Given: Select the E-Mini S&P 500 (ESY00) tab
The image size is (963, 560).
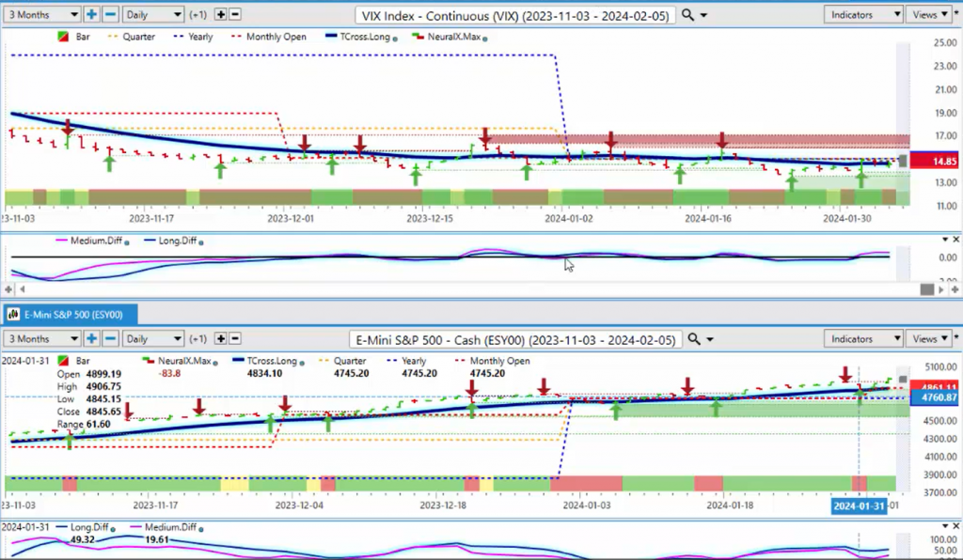Looking at the screenshot, I should [70, 315].
